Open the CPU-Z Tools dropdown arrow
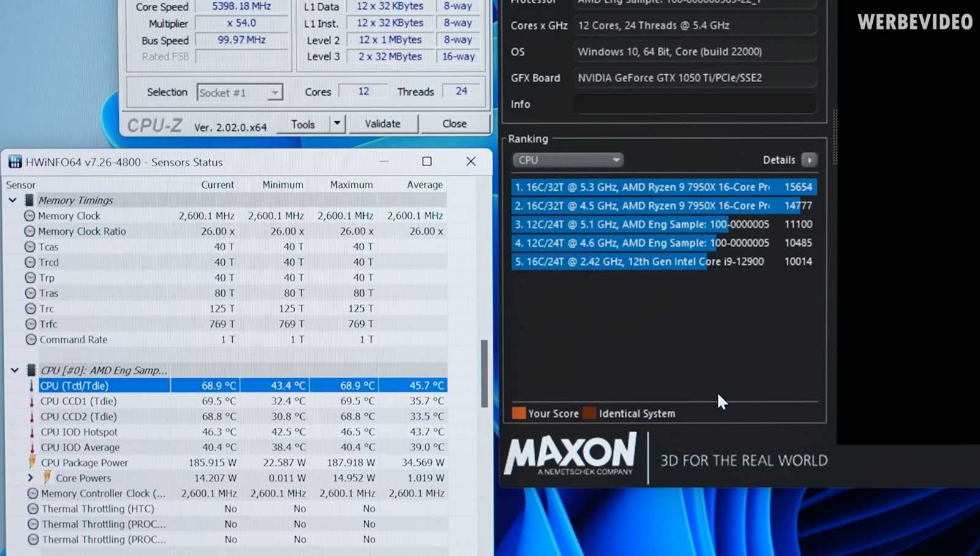The width and height of the screenshot is (980, 556). (337, 124)
